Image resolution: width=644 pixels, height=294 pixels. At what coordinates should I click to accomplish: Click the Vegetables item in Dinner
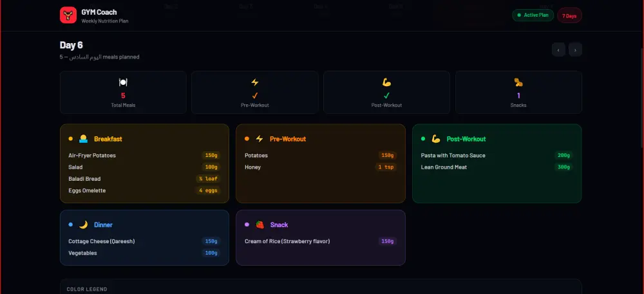click(x=82, y=253)
